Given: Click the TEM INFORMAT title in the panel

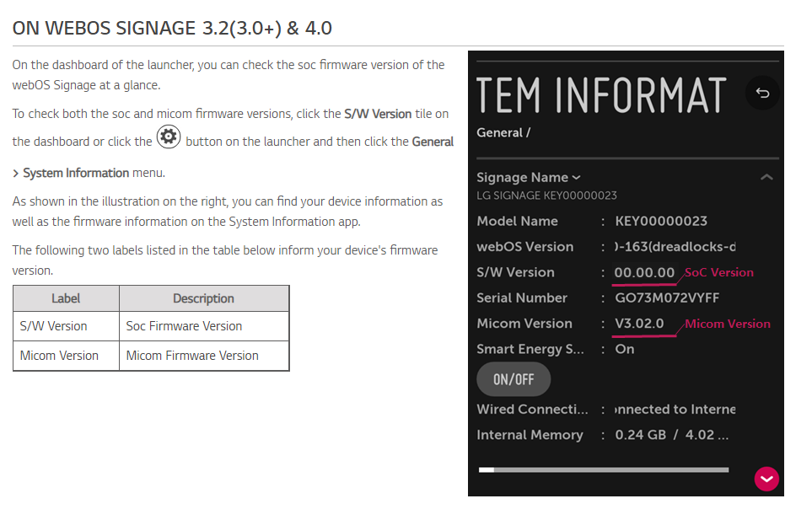Looking at the screenshot, I should coord(601,95).
